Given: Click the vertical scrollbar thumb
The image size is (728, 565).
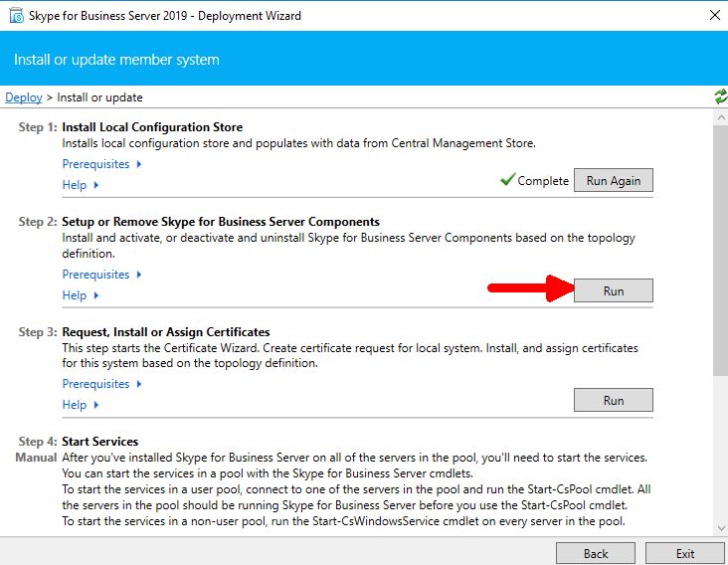Looking at the screenshot, I should click(721, 251).
